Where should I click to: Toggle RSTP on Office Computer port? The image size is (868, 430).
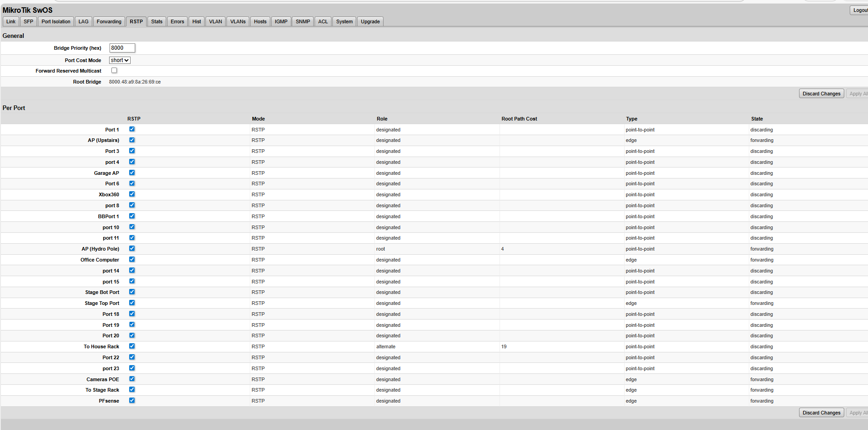[132, 259]
